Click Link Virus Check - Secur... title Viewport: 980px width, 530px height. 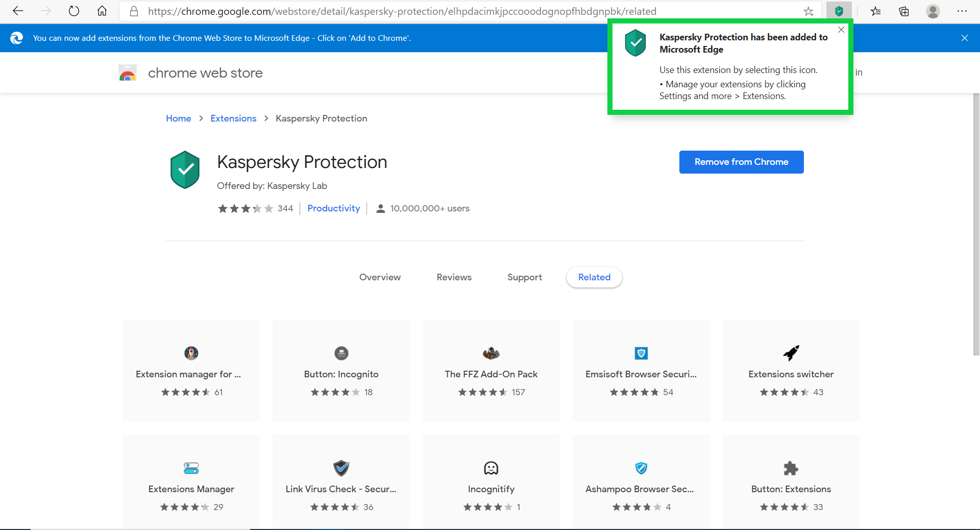point(341,489)
